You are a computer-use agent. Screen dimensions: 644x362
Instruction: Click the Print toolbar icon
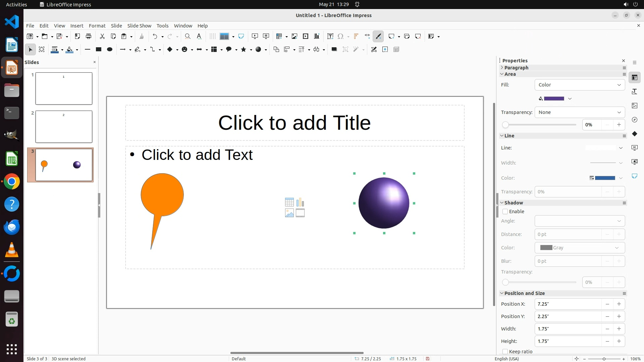pos(89,36)
